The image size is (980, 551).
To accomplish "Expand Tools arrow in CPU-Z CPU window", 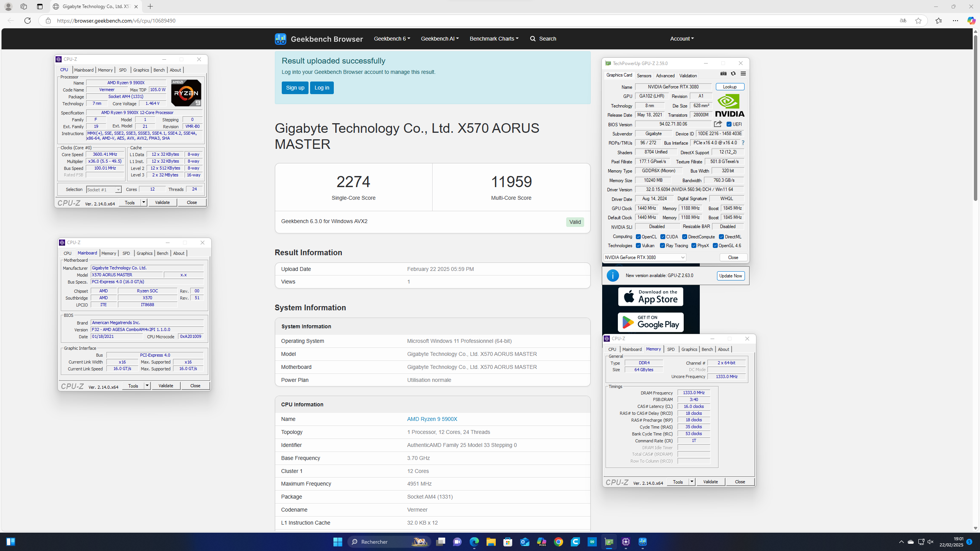I will click(x=144, y=202).
